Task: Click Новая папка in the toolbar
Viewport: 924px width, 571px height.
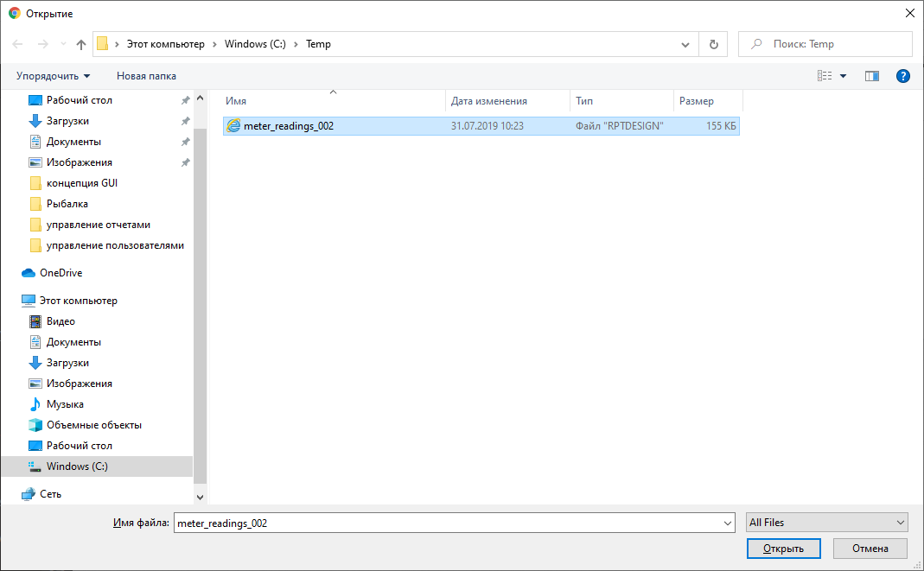Action: point(146,76)
